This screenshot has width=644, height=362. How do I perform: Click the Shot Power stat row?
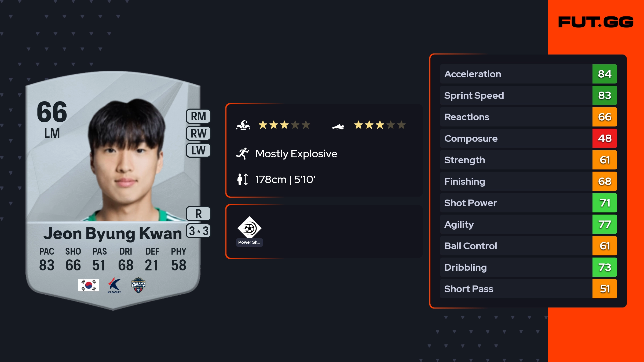click(515, 203)
